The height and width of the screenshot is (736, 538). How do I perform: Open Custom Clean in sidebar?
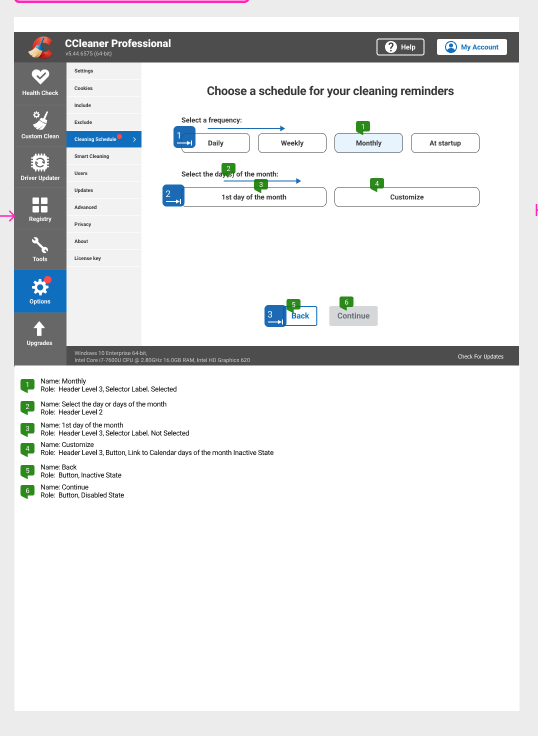click(40, 125)
